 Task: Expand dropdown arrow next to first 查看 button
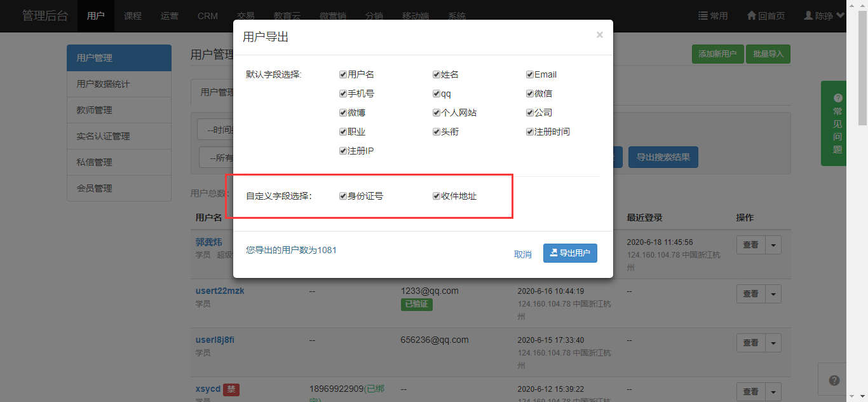click(773, 245)
